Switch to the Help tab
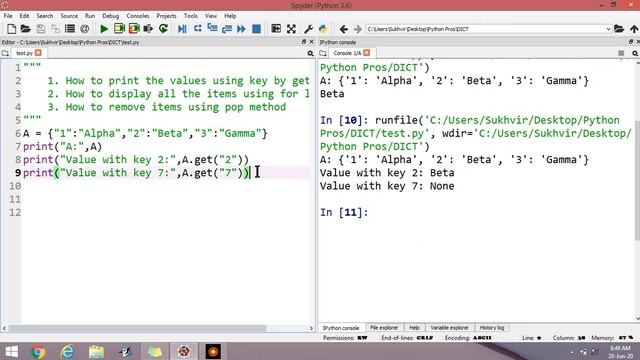Image resolution: width=640 pixels, height=360 pixels. click(414, 328)
